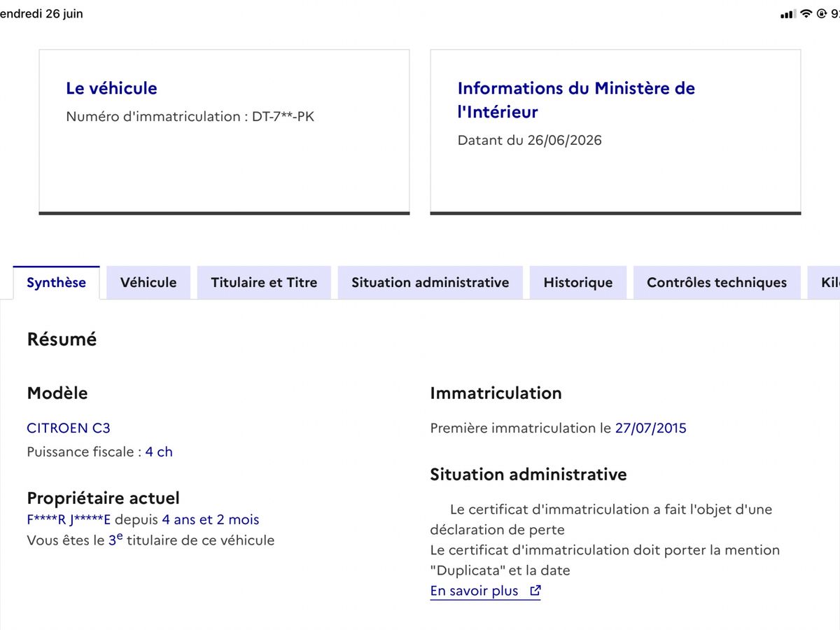Follow the En savoir plus link
840x630 pixels.
coord(475,591)
